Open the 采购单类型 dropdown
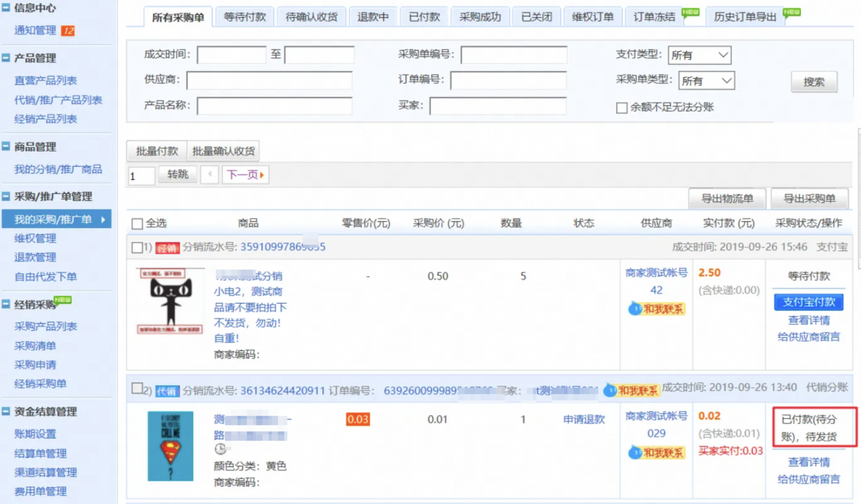 [706, 81]
